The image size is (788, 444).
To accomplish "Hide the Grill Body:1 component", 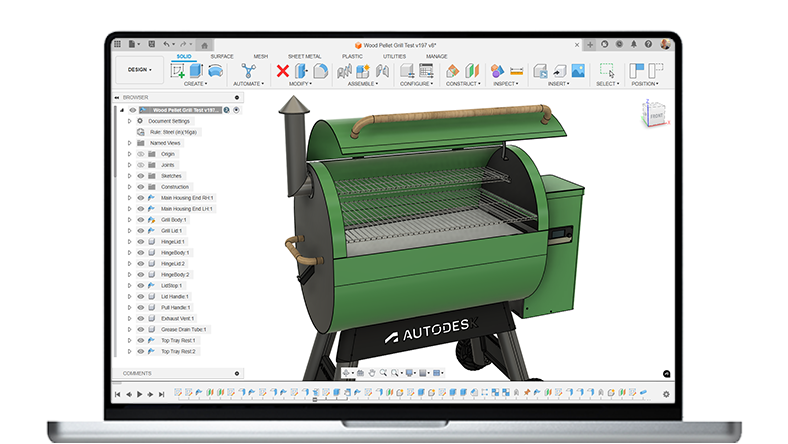I will tap(140, 219).
